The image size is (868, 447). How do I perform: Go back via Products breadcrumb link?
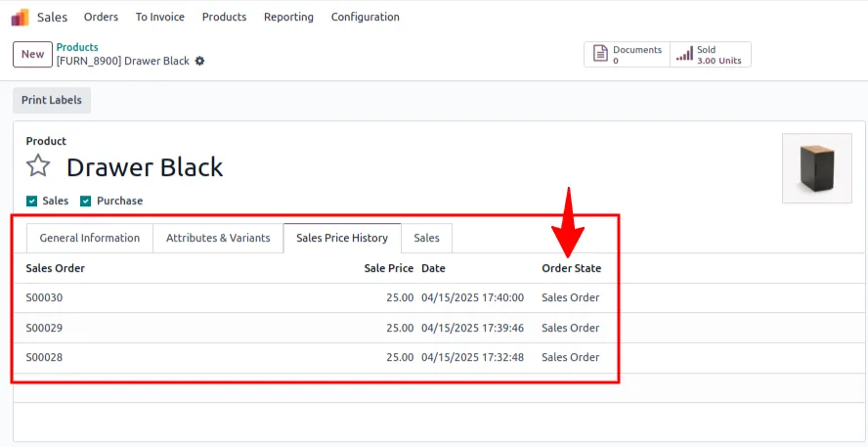(77, 47)
